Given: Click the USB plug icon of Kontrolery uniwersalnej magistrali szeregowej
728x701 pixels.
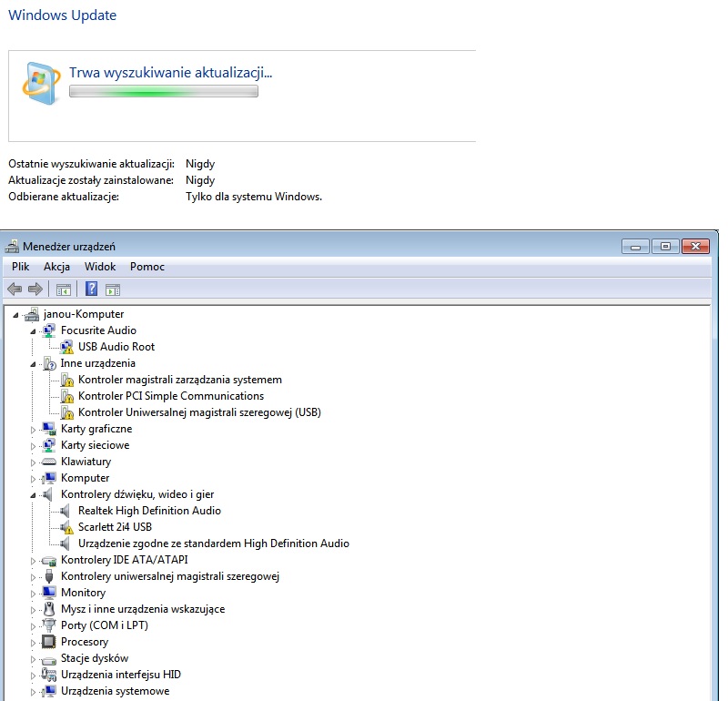Looking at the screenshot, I should 49,576.
